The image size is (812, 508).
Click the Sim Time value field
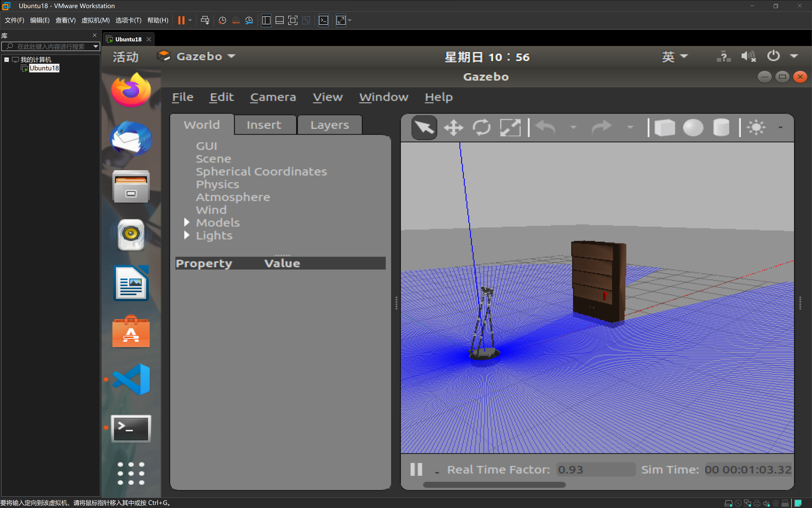click(x=748, y=469)
